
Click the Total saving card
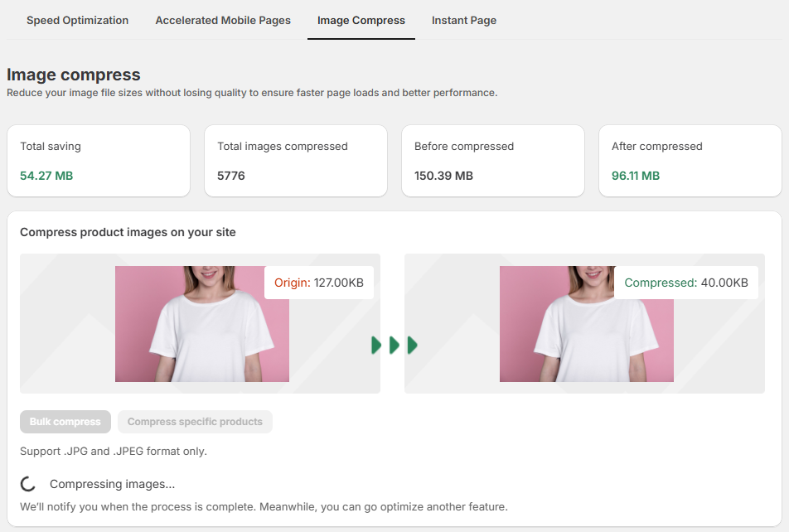click(99, 161)
